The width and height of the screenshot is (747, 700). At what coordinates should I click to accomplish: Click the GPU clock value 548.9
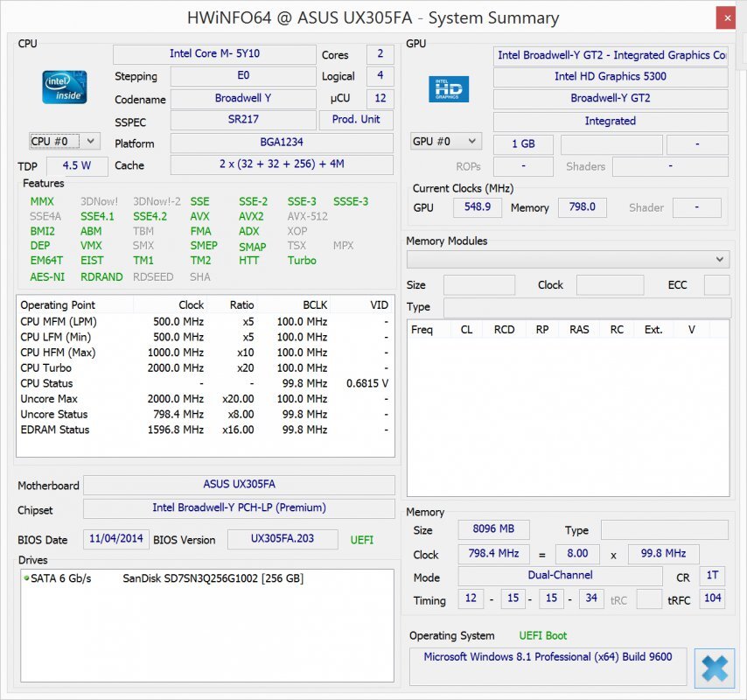(x=478, y=207)
